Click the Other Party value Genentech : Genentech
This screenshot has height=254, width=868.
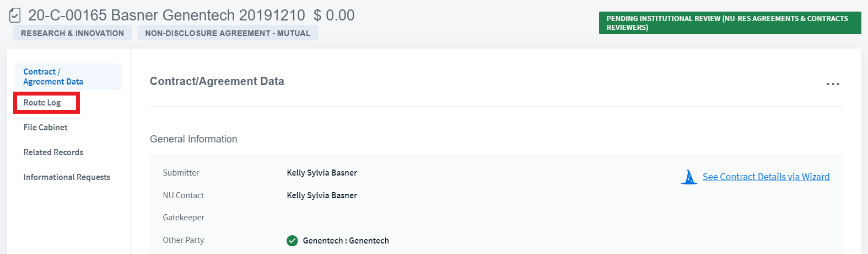point(346,241)
